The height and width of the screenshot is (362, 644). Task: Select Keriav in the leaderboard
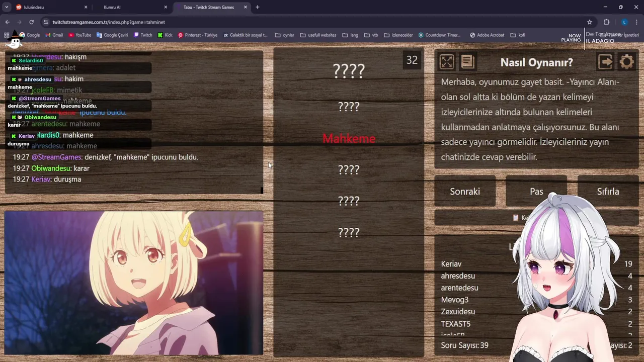point(451,264)
